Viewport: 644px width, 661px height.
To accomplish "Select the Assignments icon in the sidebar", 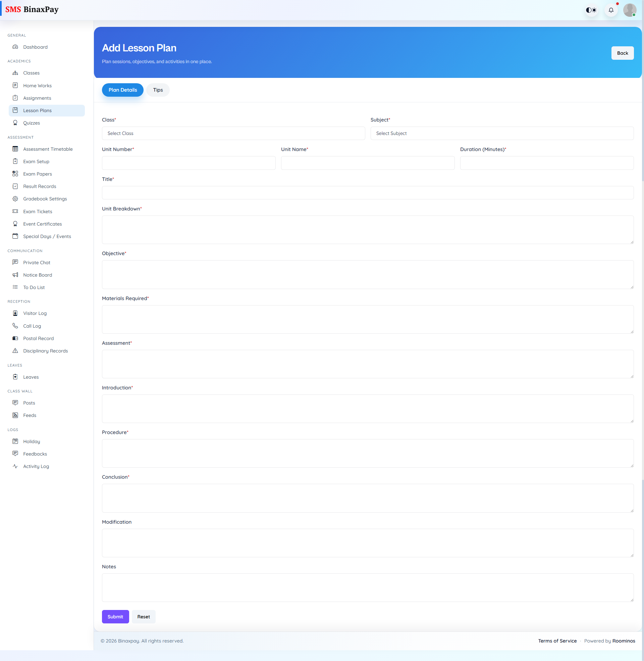I will click(15, 98).
